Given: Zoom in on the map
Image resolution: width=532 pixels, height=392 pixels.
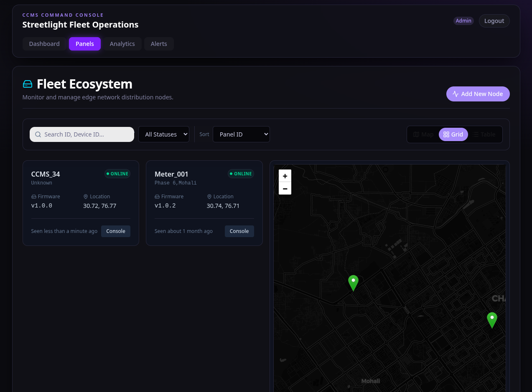Looking at the screenshot, I should tap(285, 176).
